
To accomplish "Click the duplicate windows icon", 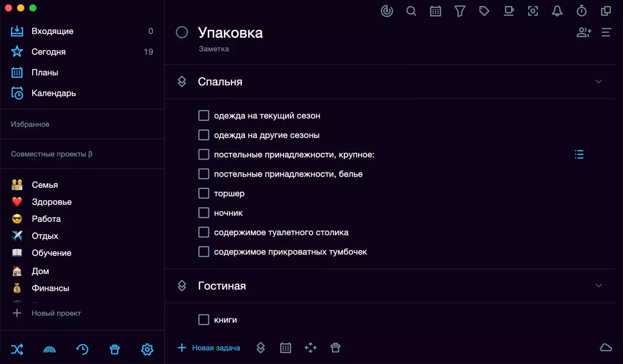I will point(606,11).
